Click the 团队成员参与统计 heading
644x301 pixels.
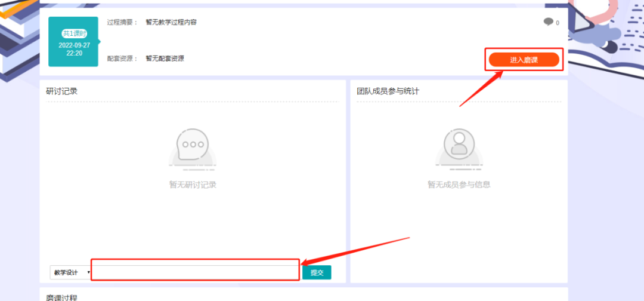tap(388, 91)
